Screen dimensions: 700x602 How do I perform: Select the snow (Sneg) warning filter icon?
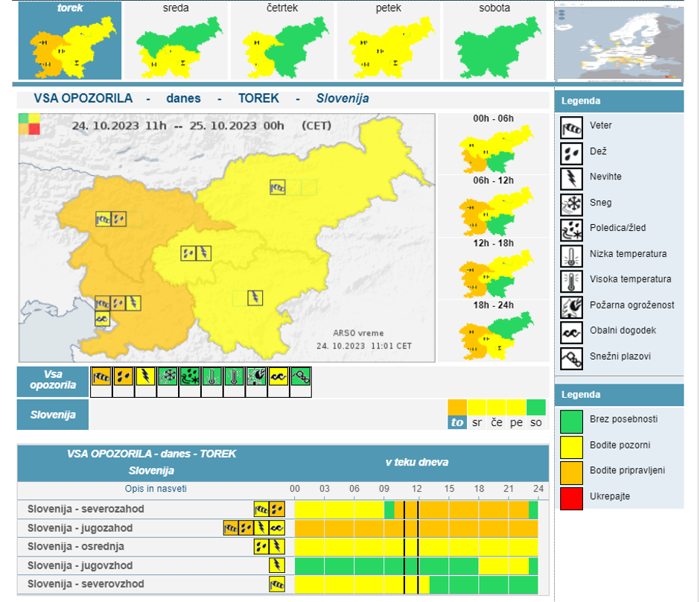click(168, 377)
